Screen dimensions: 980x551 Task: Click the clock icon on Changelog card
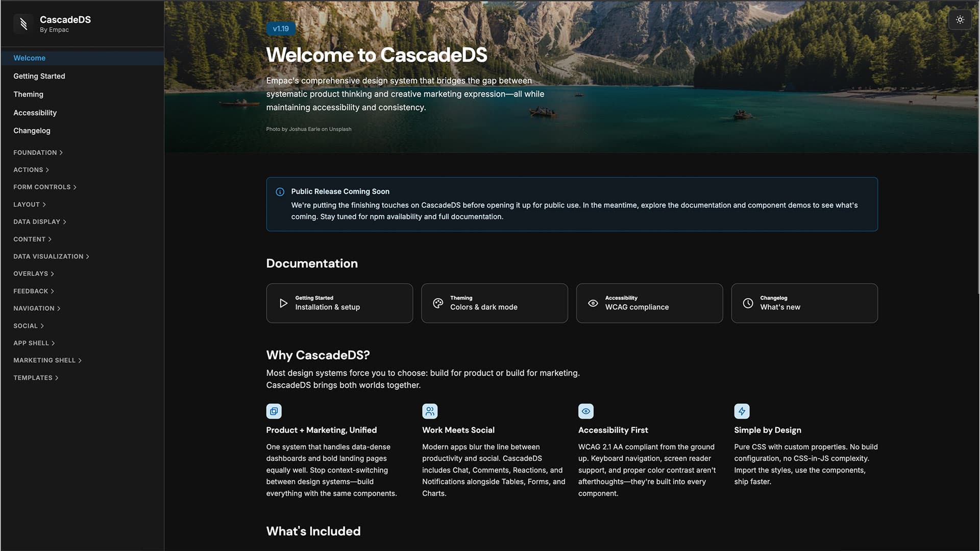pyautogui.click(x=748, y=303)
